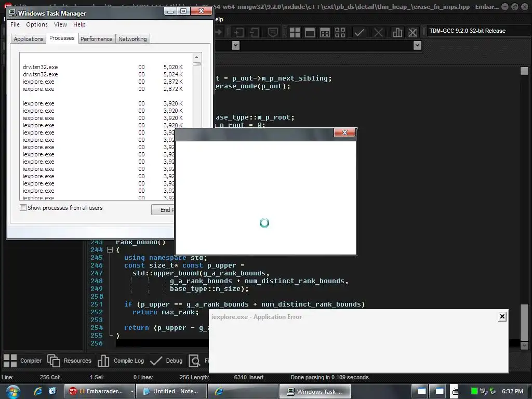This screenshot has height=399, width=532.
Task: Enable Show processes from all users
Action: coord(23,208)
